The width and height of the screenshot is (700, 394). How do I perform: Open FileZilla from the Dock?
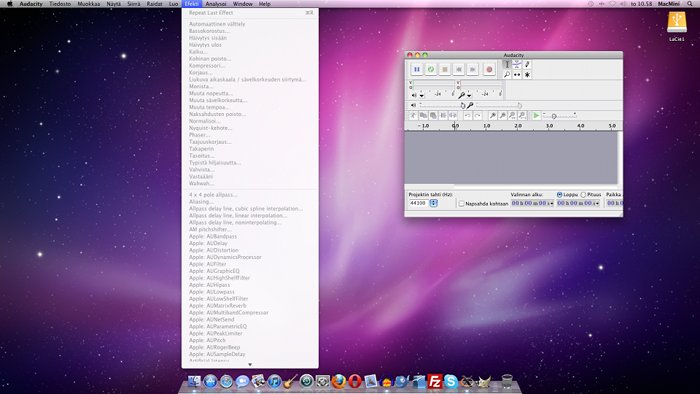pyautogui.click(x=434, y=382)
